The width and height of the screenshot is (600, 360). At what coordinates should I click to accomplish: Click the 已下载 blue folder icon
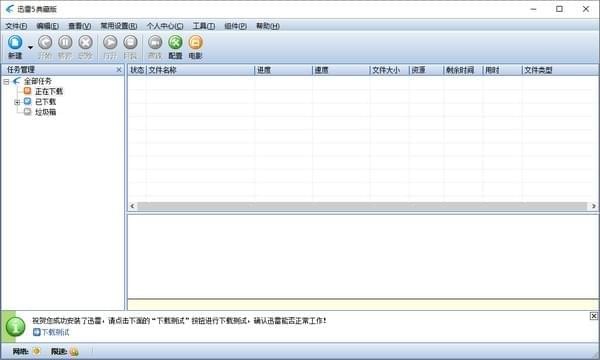pyautogui.click(x=27, y=101)
